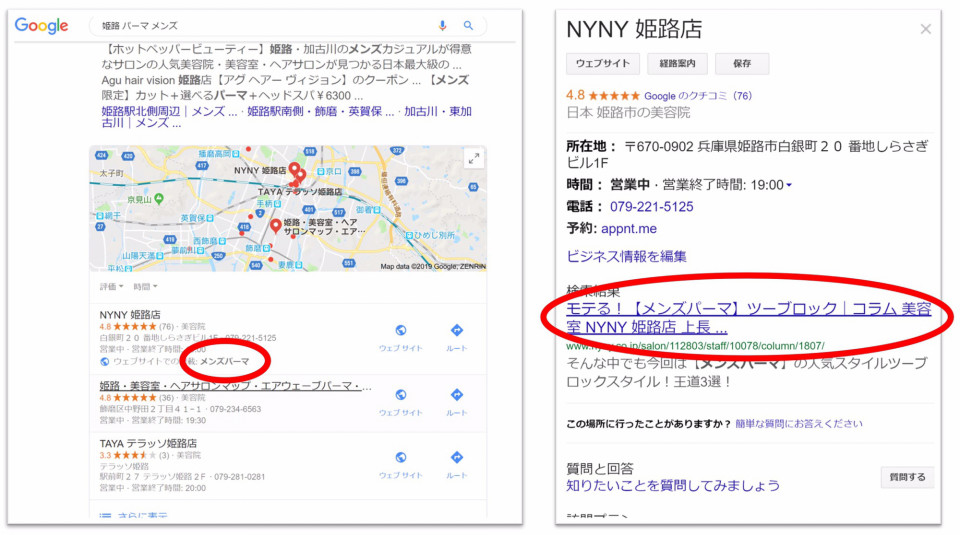The image size is (960, 535).
Task: Open Google のクチコミ (76) reviews link
Action: [698, 95]
